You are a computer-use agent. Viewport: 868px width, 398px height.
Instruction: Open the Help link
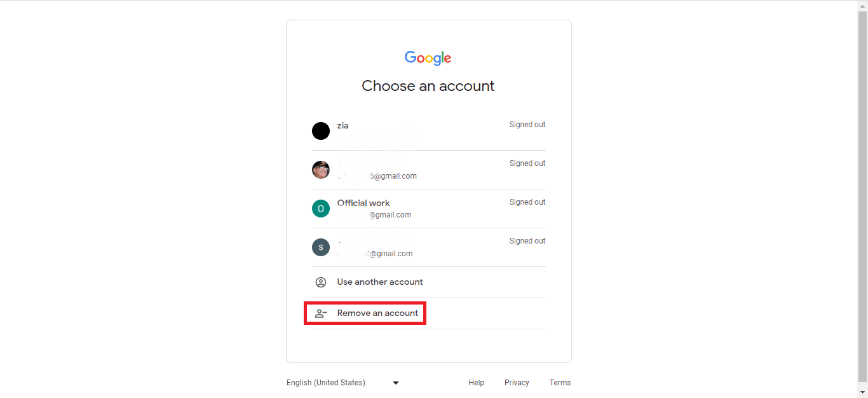477,383
